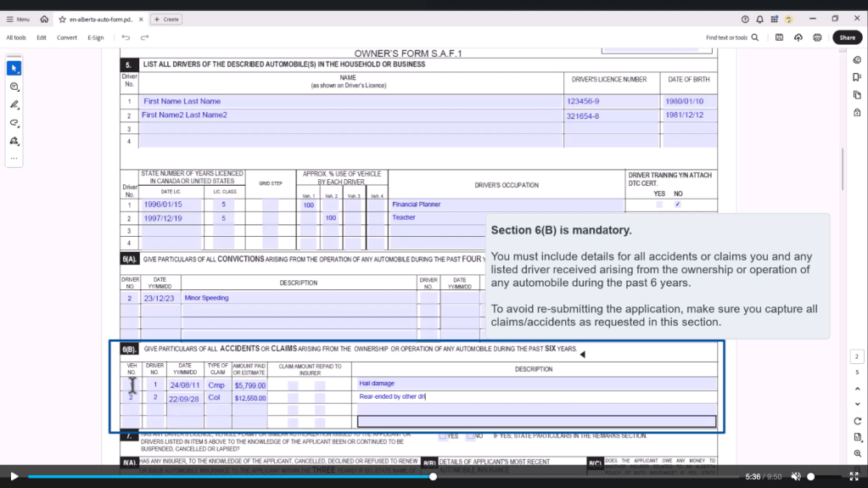Viewport: 868px width, 488px height.
Task: Pick the highlight pen tool
Action: [x=14, y=104]
